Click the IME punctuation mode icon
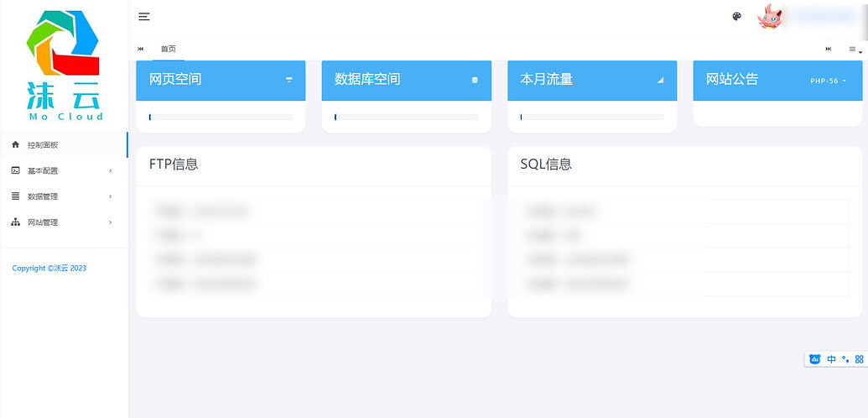The width and height of the screenshot is (868, 418). pos(845,359)
